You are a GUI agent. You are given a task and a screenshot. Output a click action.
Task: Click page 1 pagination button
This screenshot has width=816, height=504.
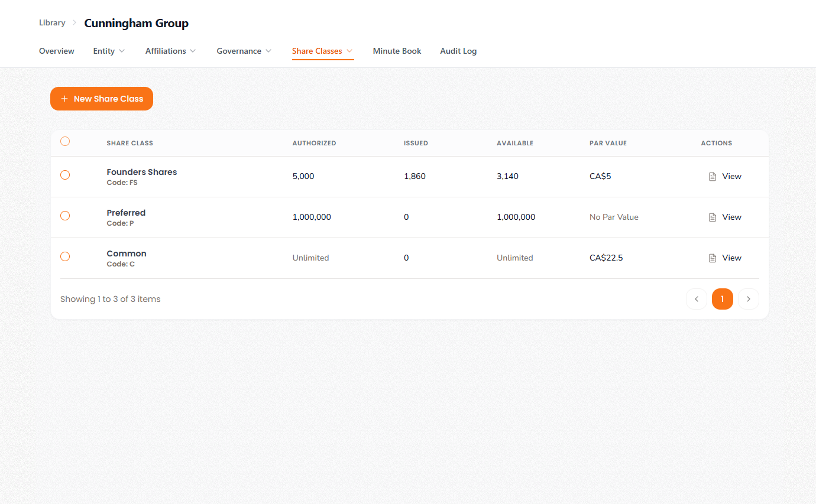coord(722,299)
